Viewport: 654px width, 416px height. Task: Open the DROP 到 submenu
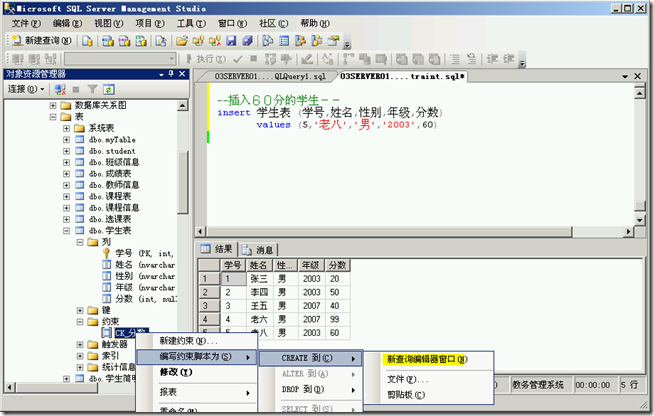[x=310, y=389]
